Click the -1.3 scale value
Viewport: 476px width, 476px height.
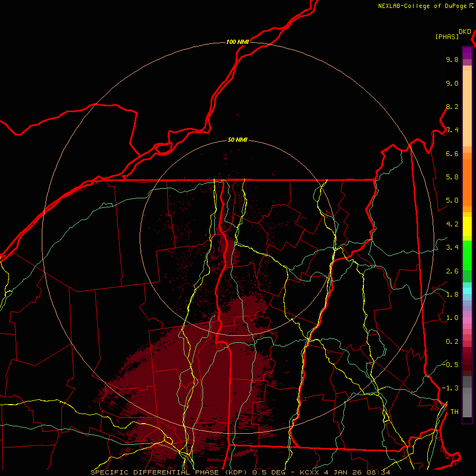pos(450,388)
